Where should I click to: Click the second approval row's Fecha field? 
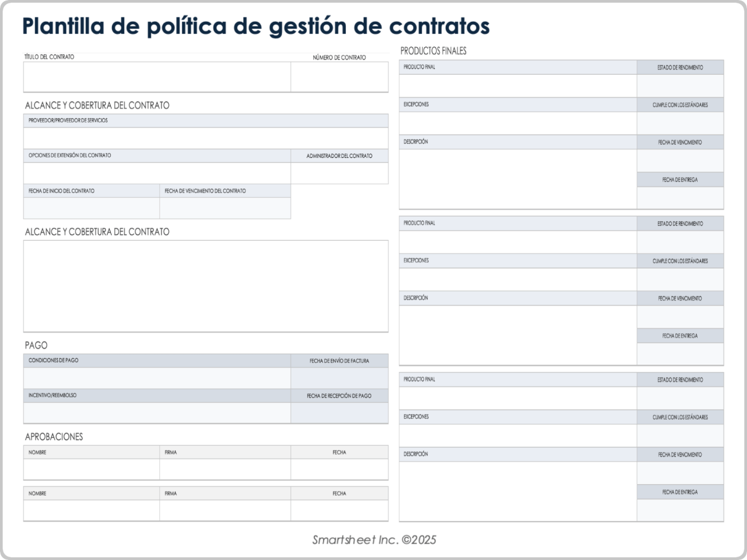tap(339, 510)
